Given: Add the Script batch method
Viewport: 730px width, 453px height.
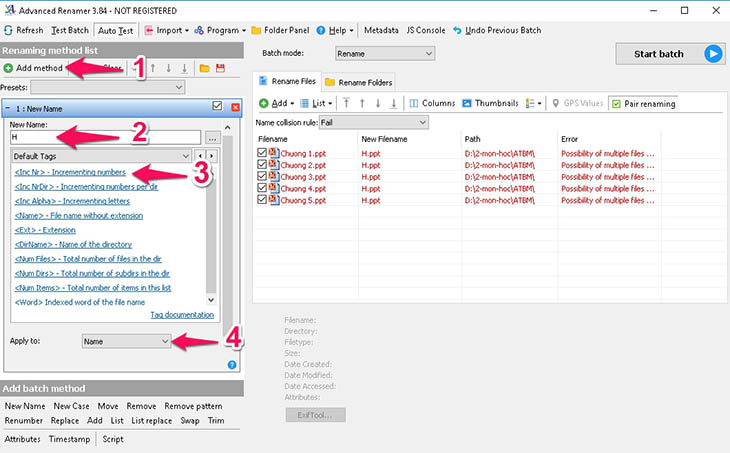Looking at the screenshot, I should [x=113, y=439].
